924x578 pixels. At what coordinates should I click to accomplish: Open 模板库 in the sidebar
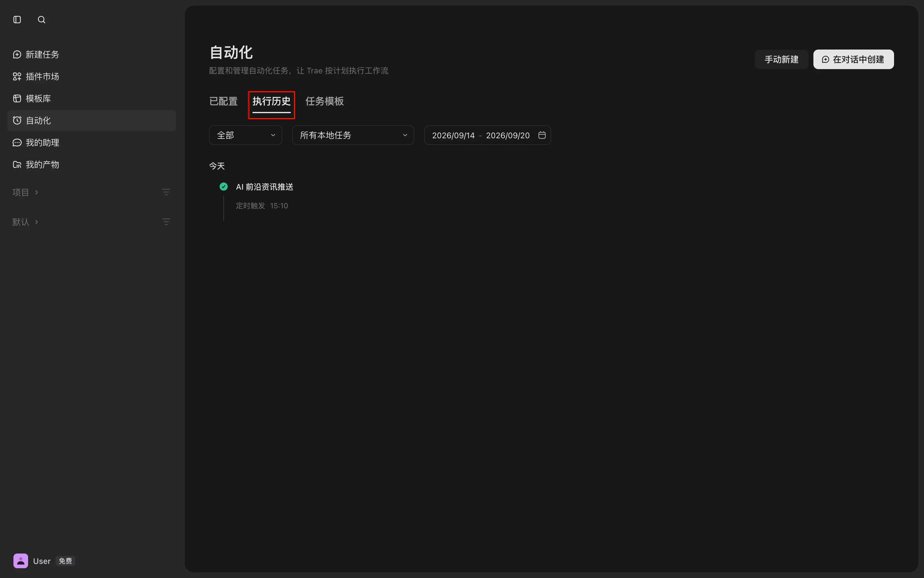(92, 98)
